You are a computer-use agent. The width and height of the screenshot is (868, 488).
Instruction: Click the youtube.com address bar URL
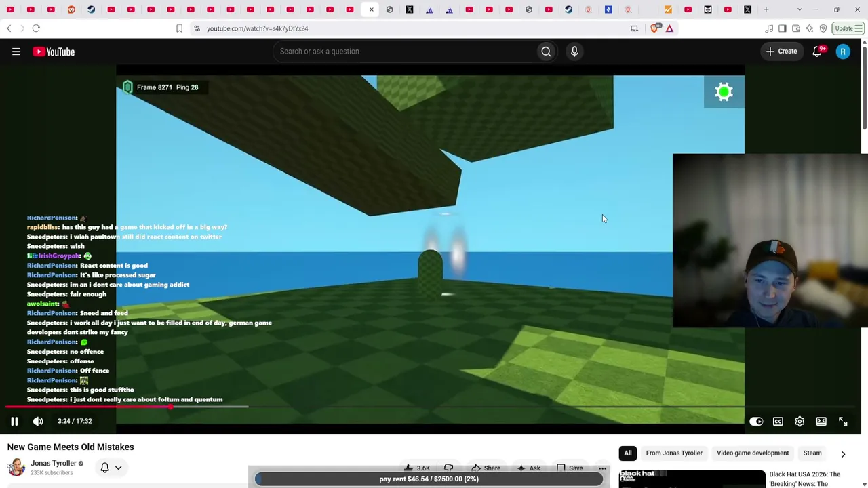(258, 28)
